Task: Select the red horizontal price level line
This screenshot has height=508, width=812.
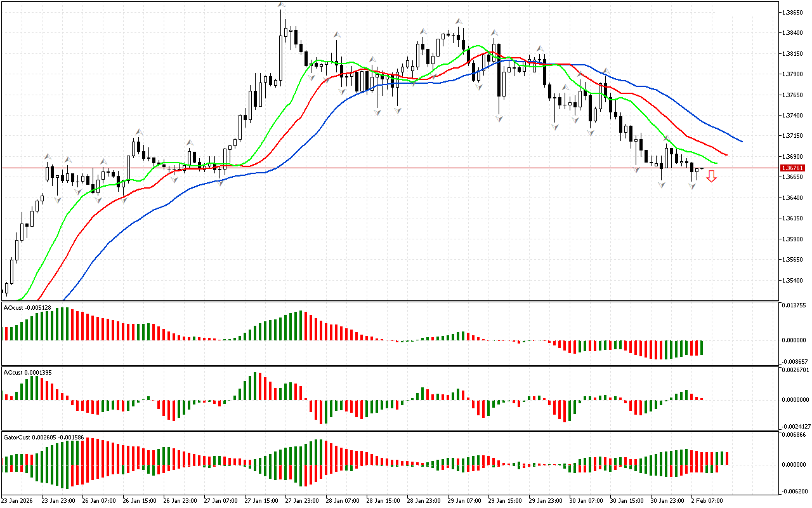Action: pyautogui.click(x=381, y=168)
